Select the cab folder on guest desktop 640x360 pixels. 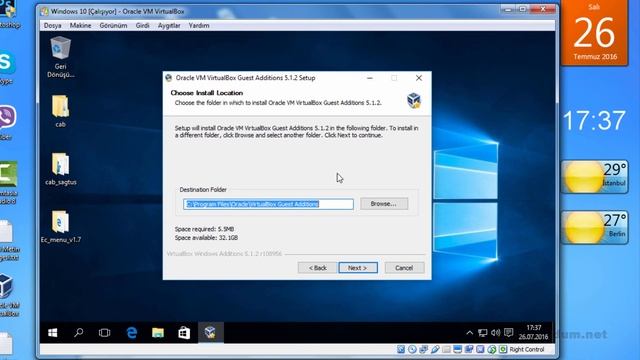pyautogui.click(x=60, y=111)
